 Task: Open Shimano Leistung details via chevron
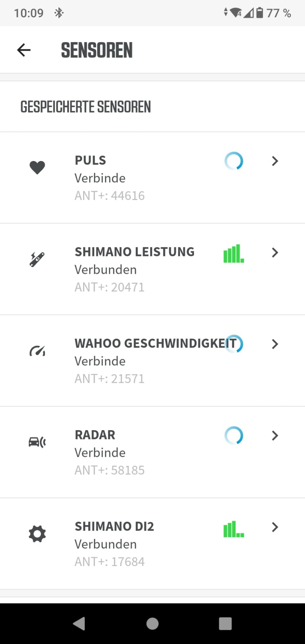(x=275, y=253)
